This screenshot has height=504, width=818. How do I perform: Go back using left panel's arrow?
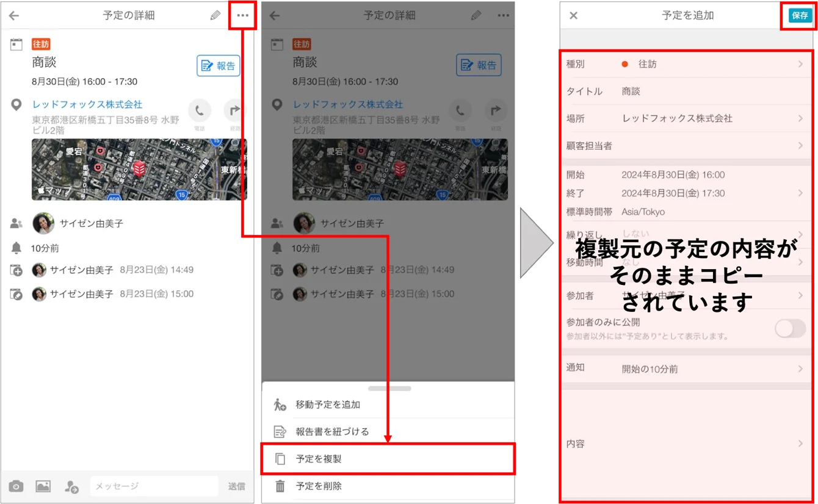point(14,16)
